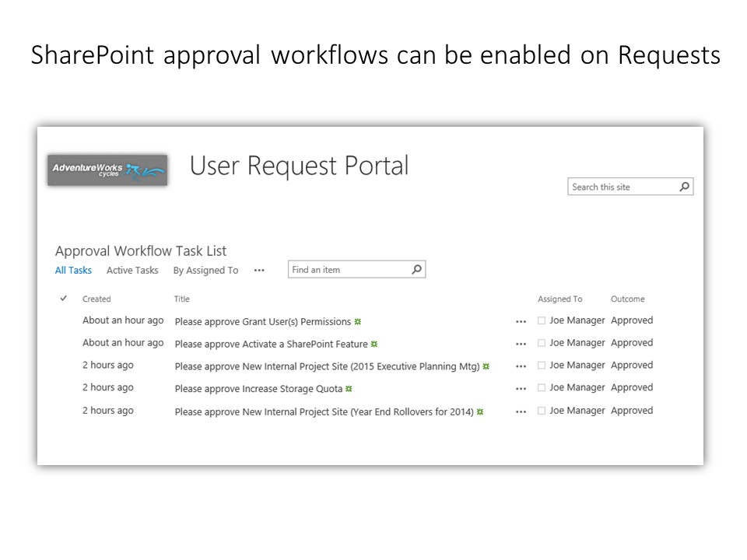Check the box for 2015 Executive Planning Mtg row
The width and height of the screenshot is (747, 560).
coord(542,366)
